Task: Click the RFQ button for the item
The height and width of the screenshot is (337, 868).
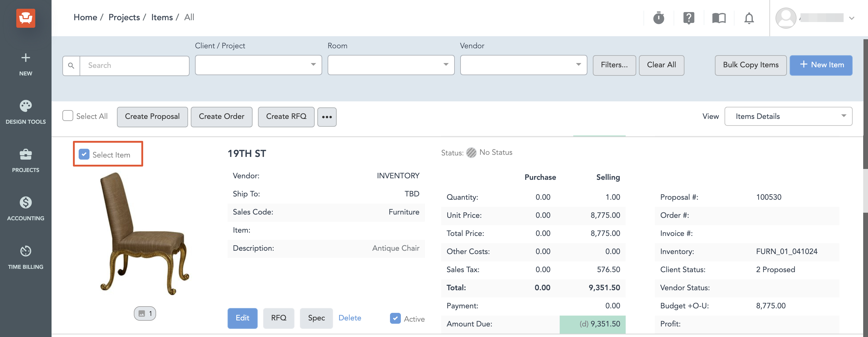Action: tap(279, 318)
